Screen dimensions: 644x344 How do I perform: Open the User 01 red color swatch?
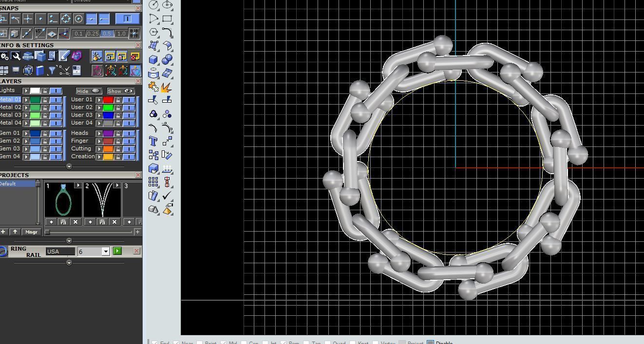click(108, 100)
